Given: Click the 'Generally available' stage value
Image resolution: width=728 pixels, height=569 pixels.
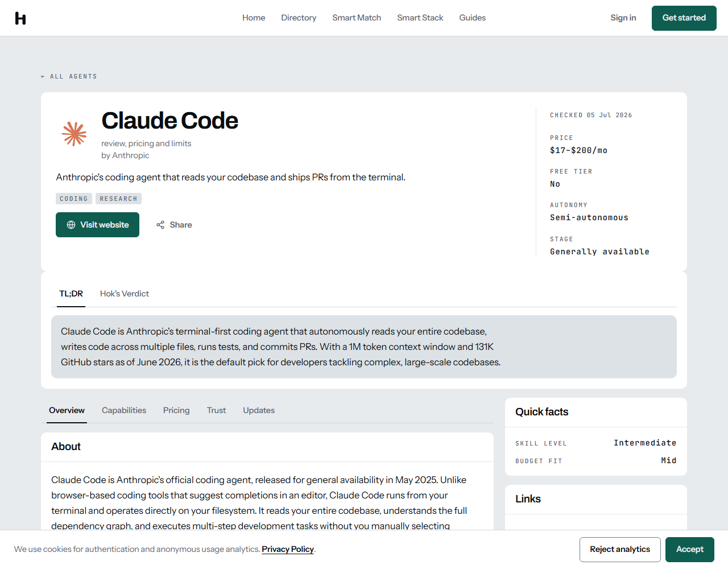Looking at the screenshot, I should click(599, 251).
